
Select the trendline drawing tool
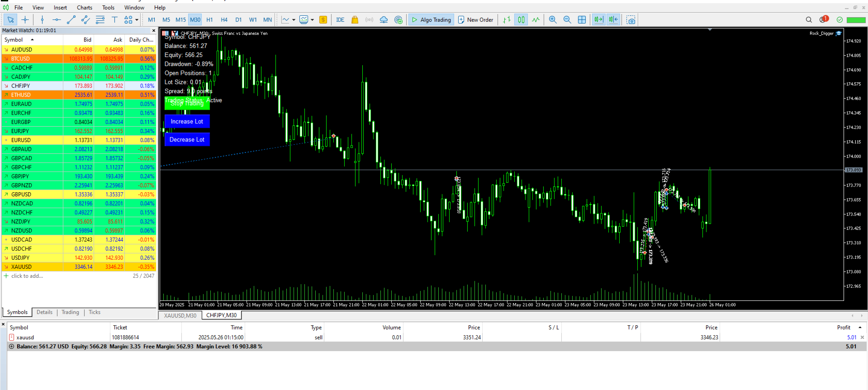tap(71, 19)
